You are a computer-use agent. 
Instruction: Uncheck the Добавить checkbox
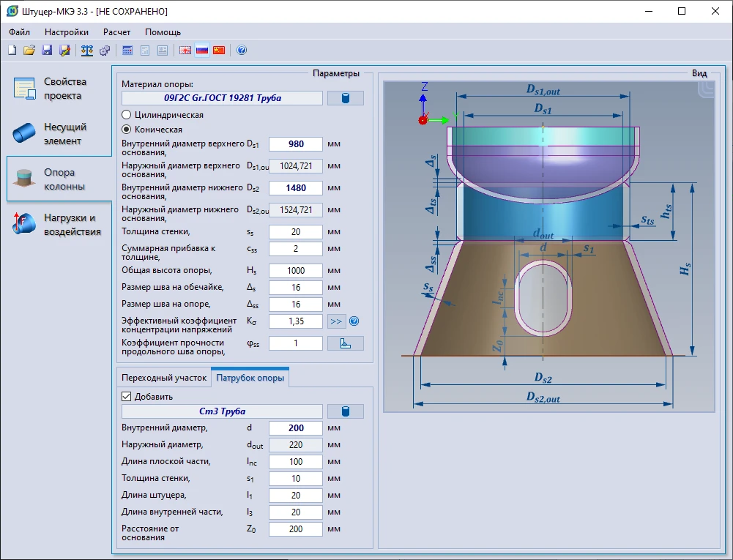(127, 397)
